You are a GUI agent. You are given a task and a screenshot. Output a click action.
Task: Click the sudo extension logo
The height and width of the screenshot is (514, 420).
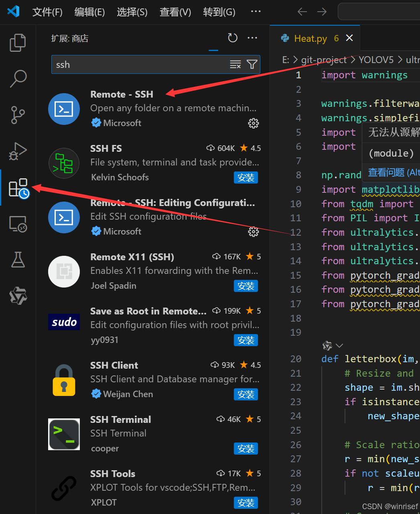click(x=64, y=322)
